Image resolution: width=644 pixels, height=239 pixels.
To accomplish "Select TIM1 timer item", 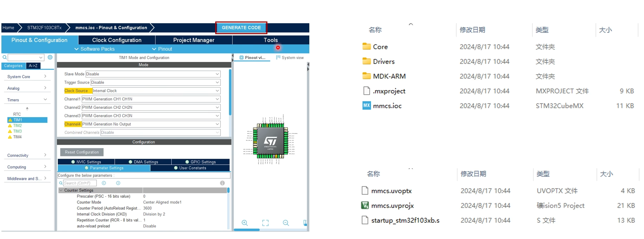I will pyautogui.click(x=27, y=120).
